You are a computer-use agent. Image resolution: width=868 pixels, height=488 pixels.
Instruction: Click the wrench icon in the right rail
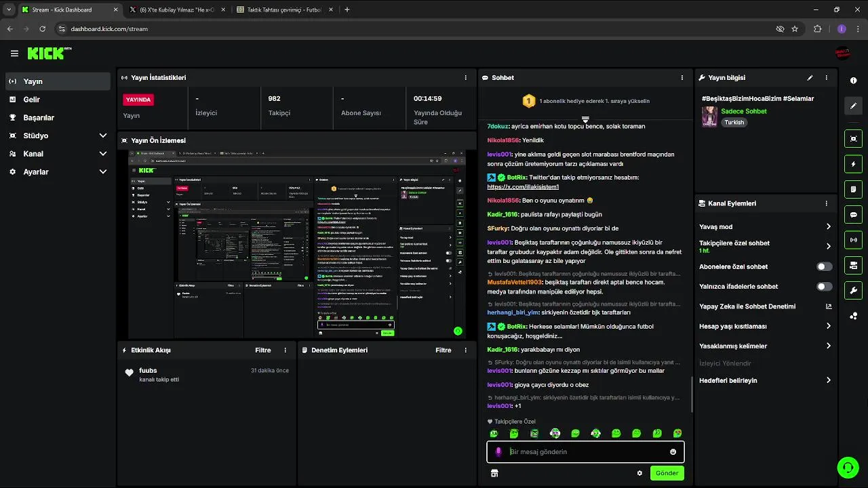point(853,290)
